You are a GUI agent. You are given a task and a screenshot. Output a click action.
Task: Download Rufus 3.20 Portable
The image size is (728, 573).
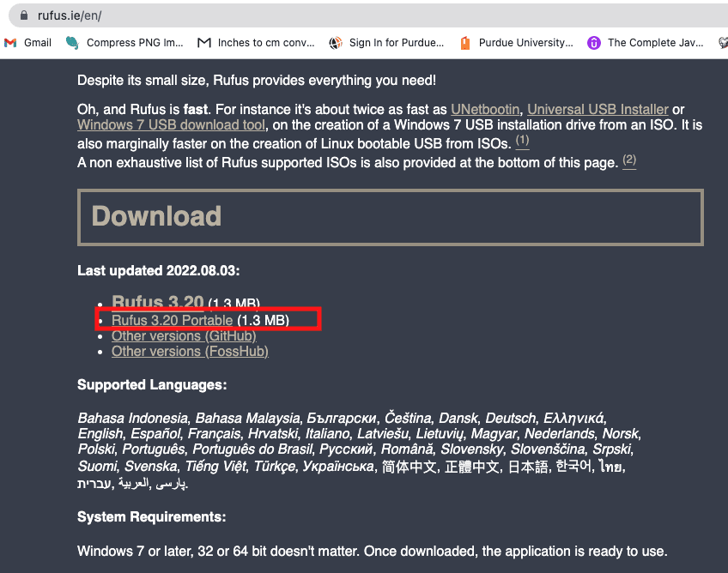(172, 320)
